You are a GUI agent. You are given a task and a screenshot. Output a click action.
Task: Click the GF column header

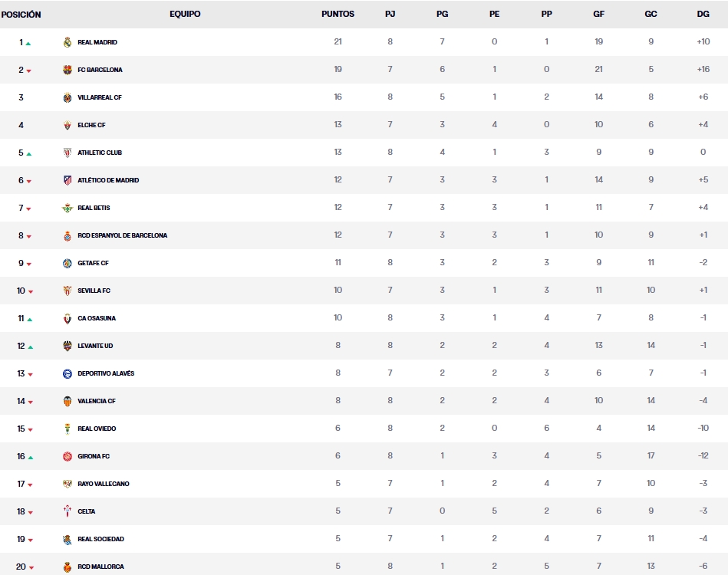[598, 14]
